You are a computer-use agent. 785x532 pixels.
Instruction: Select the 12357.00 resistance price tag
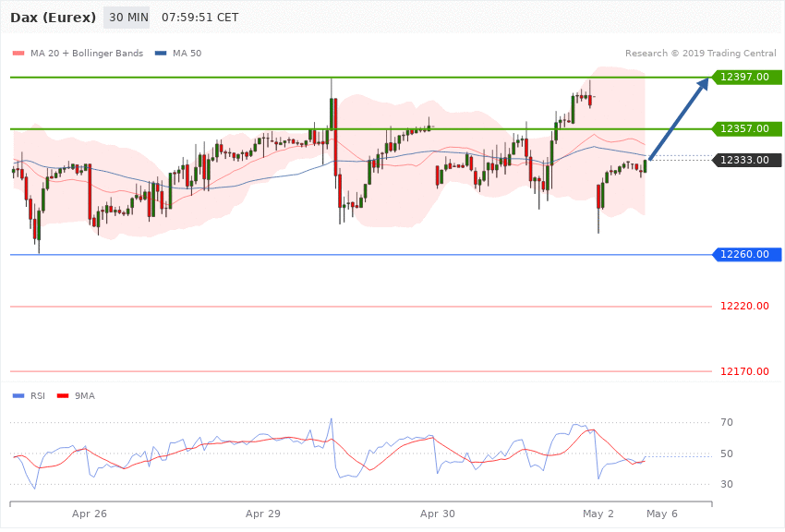point(747,128)
